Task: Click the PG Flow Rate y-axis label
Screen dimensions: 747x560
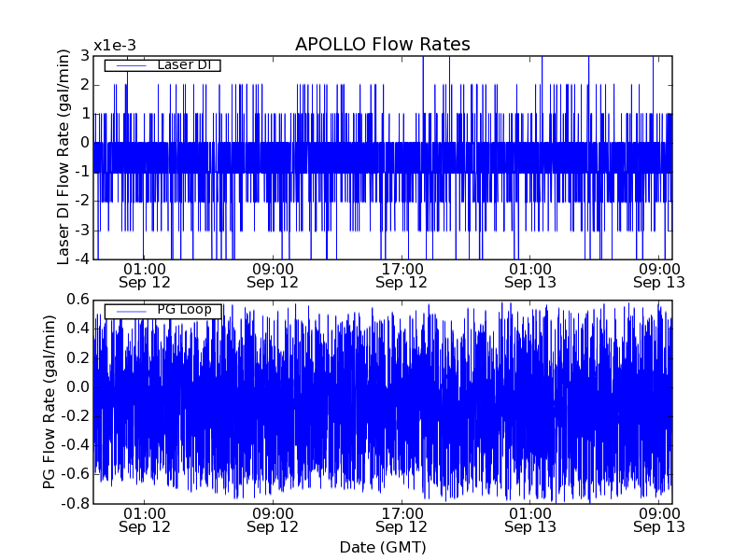Action: [x=49, y=401]
